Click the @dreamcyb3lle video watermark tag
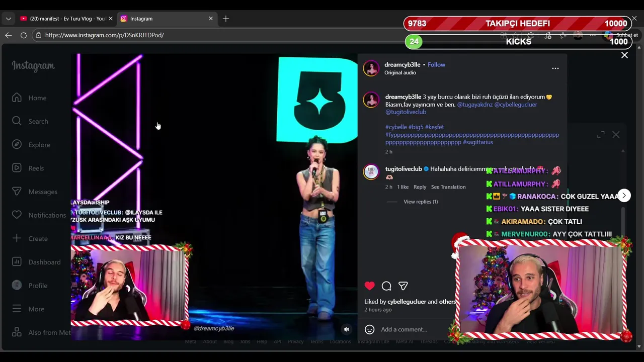 tap(214, 328)
